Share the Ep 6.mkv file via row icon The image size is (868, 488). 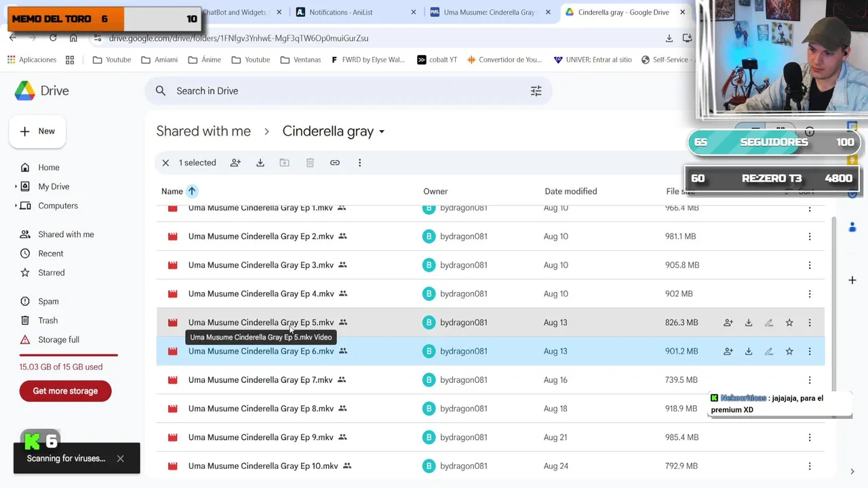(x=728, y=351)
